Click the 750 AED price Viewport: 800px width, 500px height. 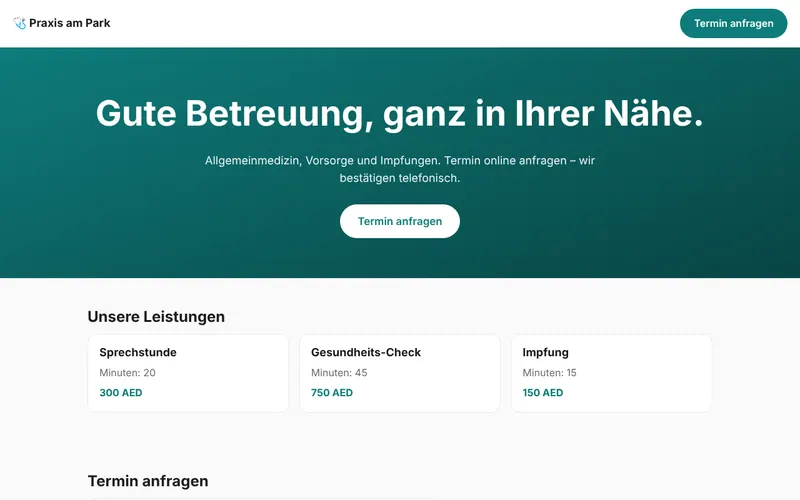(x=332, y=392)
